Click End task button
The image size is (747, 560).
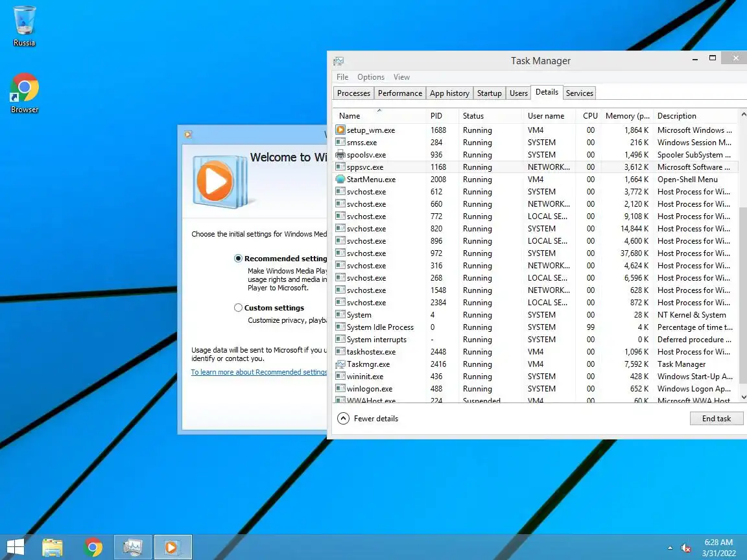pyautogui.click(x=716, y=418)
